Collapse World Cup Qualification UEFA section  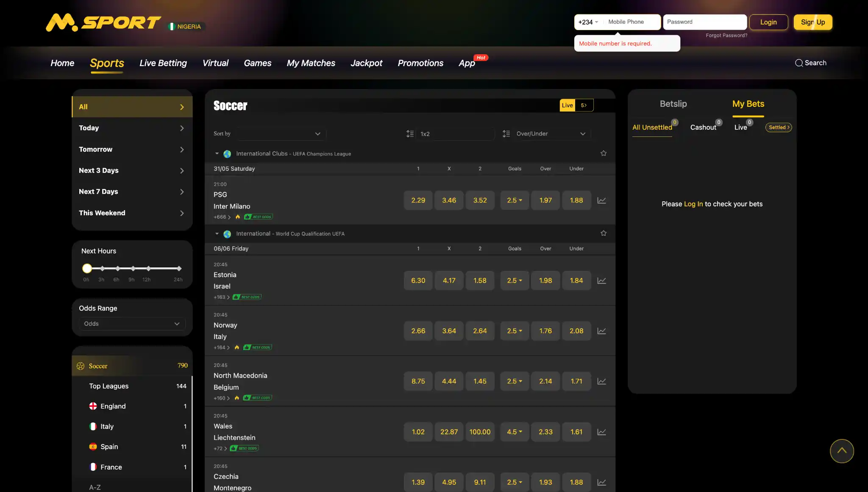(217, 233)
